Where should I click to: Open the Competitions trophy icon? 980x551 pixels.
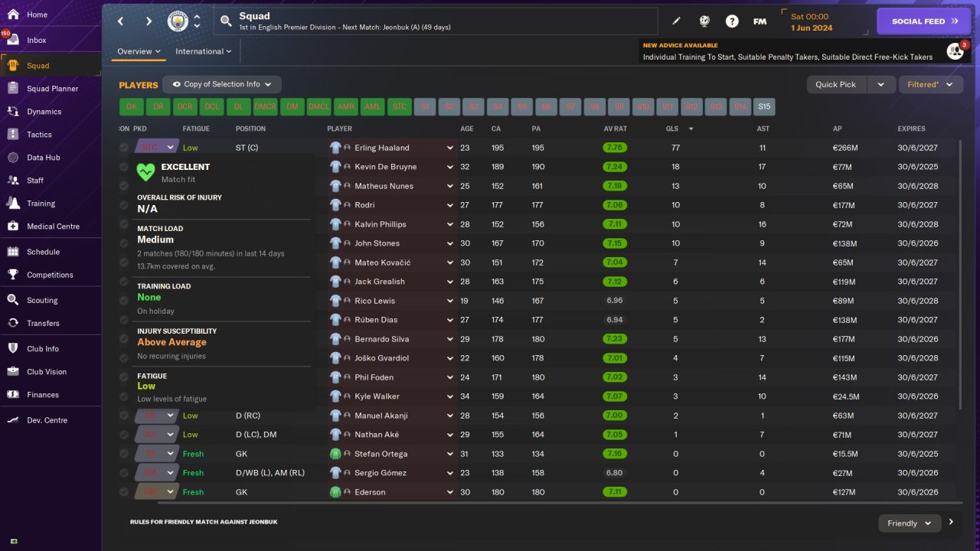coord(13,275)
